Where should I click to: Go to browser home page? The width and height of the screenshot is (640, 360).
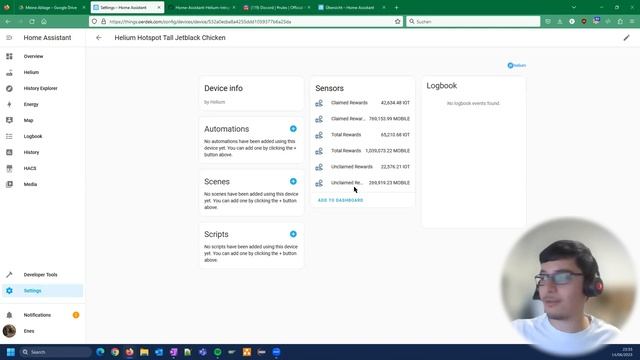(44, 22)
